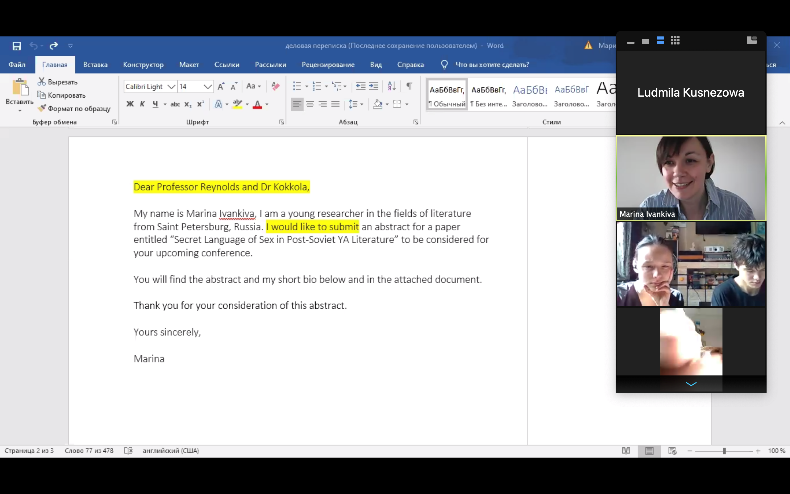
Task: Open the borders dropdown arrow
Action: click(407, 104)
